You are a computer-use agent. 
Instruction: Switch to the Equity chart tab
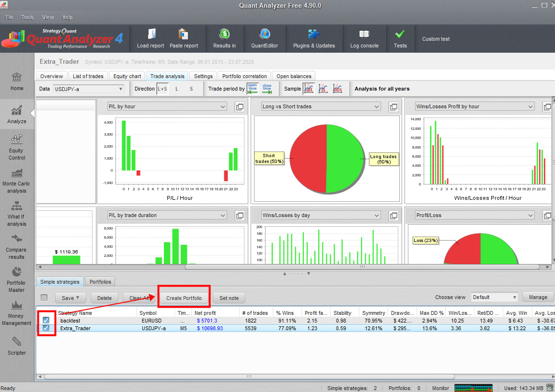pos(127,76)
